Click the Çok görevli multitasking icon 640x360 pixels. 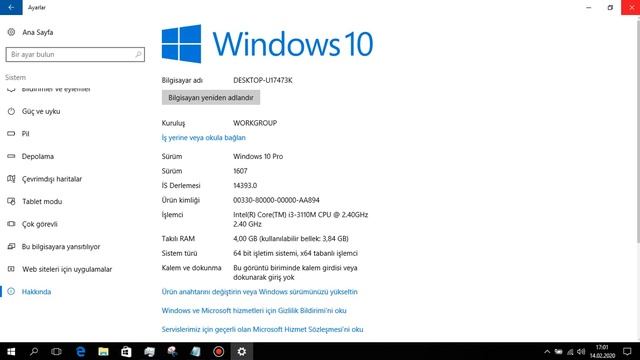click(11, 224)
